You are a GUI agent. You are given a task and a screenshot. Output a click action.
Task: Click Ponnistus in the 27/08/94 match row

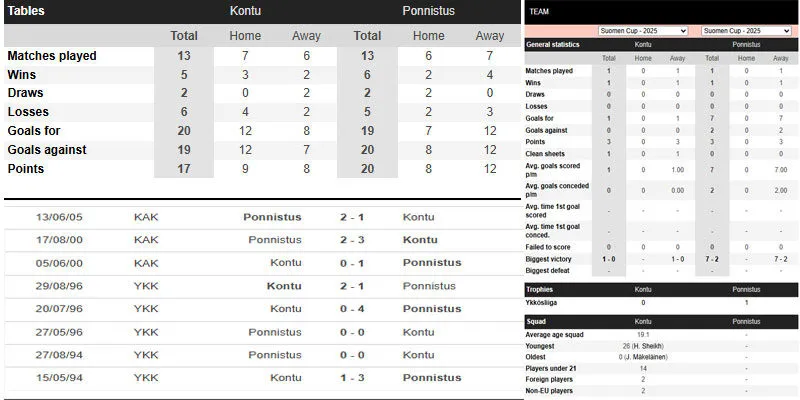pyautogui.click(x=275, y=354)
